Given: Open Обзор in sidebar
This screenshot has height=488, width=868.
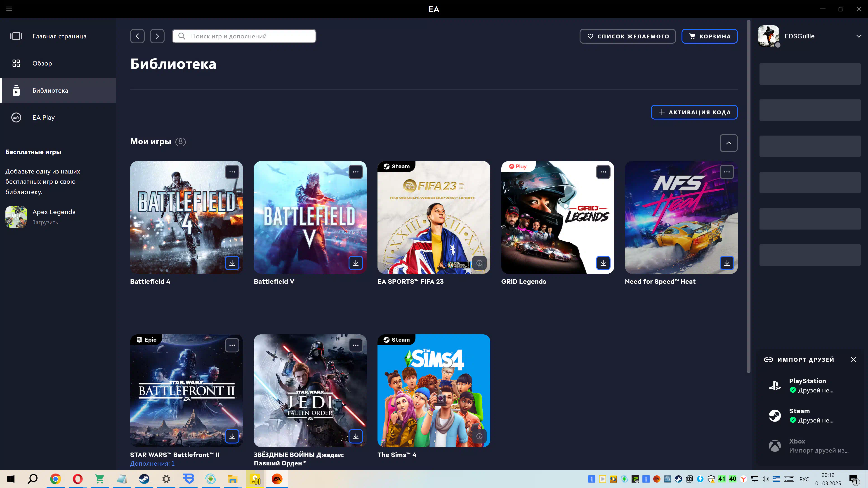Looking at the screenshot, I should (x=58, y=63).
